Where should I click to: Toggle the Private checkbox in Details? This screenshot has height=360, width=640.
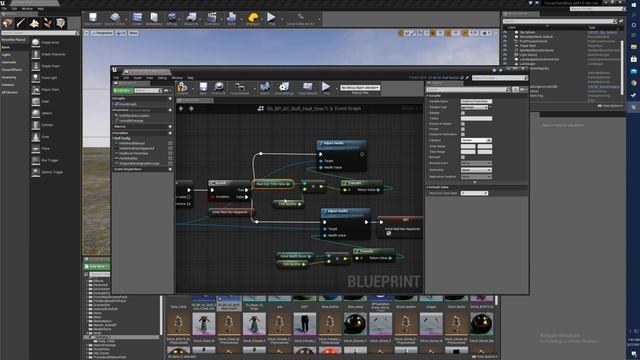(463, 129)
